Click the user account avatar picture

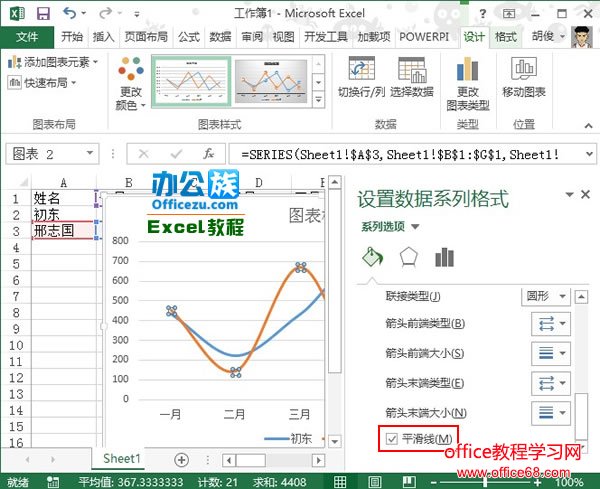pyautogui.click(x=582, y=37)
